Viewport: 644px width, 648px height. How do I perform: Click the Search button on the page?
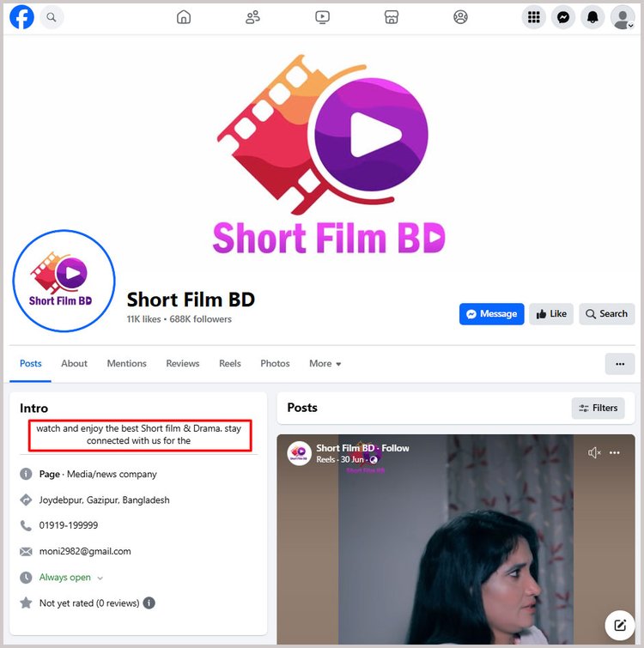tap(606, 314)
